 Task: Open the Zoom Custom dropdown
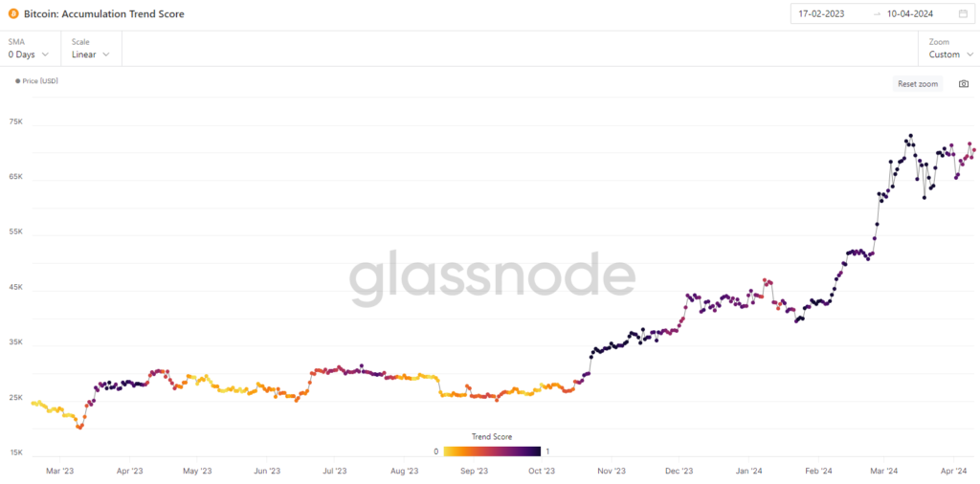coord(950,49)
